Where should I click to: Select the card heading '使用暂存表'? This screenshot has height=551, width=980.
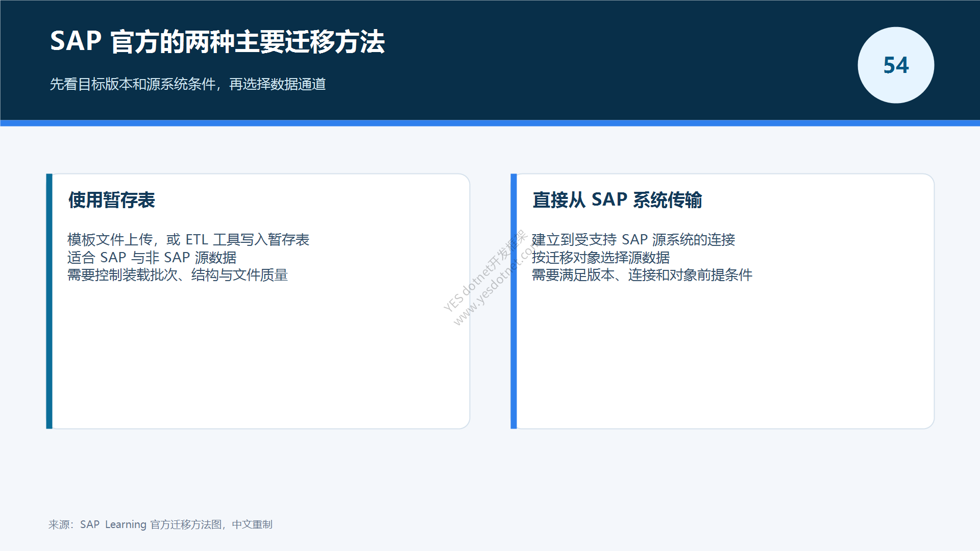112,200
